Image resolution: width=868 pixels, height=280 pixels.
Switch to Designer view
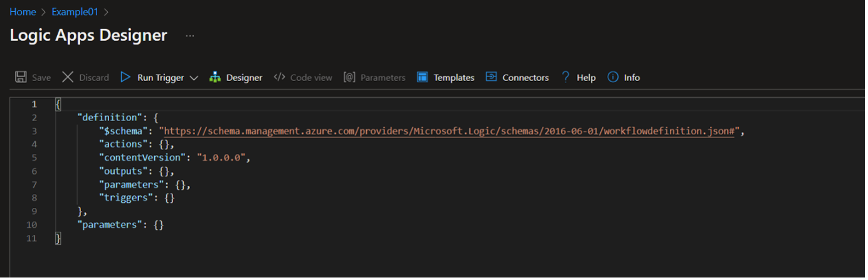[x=244, y=78]
